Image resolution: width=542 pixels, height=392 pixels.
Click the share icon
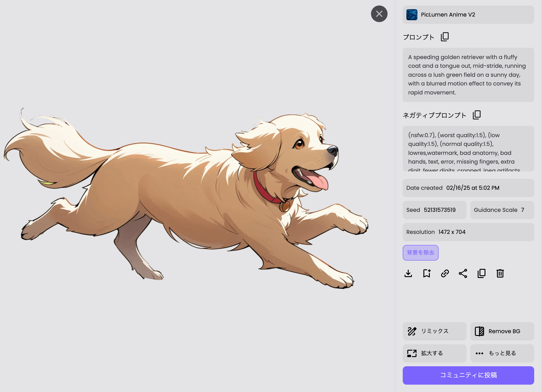pyautogui.click(x=463, y=273)
